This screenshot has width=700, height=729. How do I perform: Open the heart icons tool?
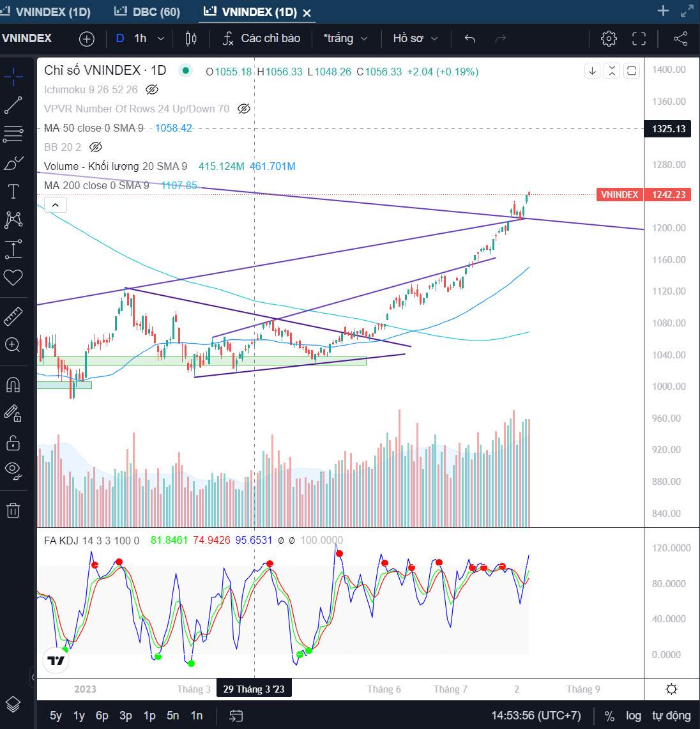[13, 277]
